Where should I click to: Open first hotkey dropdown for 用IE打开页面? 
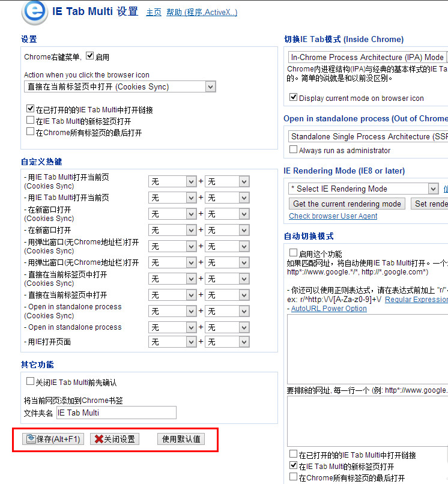click(173, 342)
